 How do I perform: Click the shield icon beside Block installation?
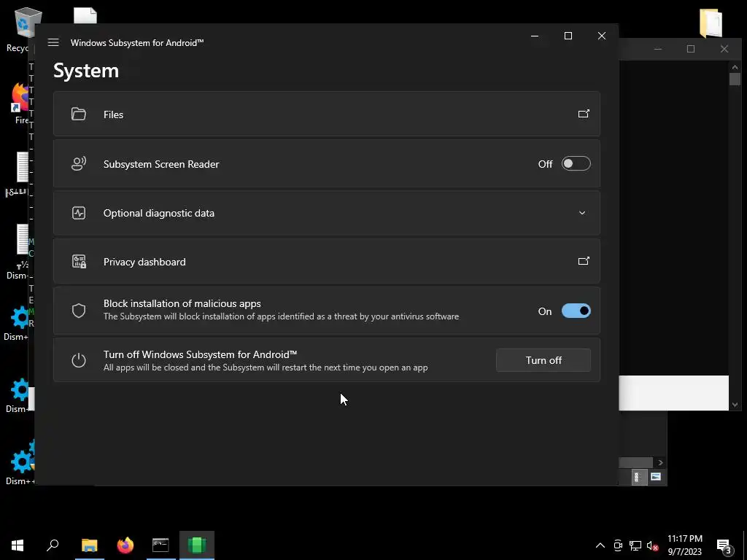(79, 311)
